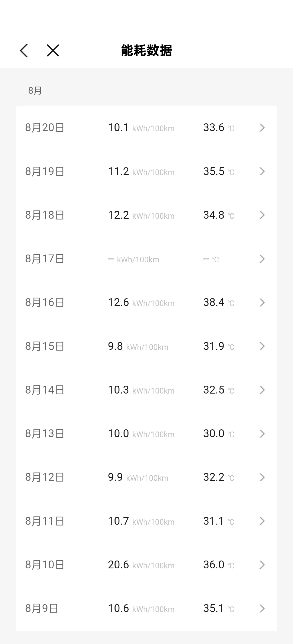Select the 20.6 kWh/100km consumption value
Screen dimensions: 293x644
(x=141, y=565)
